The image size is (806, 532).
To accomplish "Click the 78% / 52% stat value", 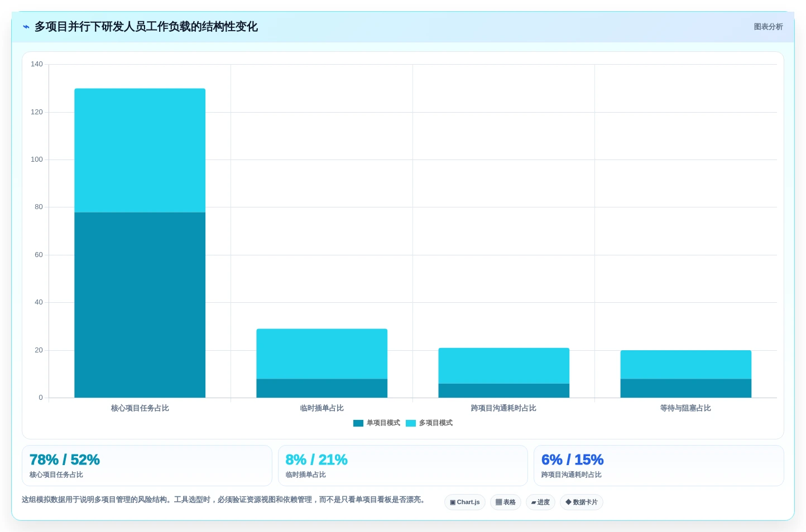I will pyautogui.click(x=65, y=460).
